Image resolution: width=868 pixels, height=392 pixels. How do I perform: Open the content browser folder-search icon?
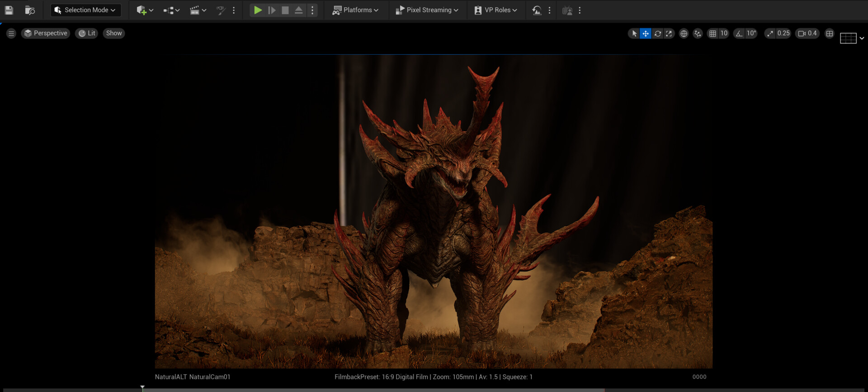coord(30,10)
